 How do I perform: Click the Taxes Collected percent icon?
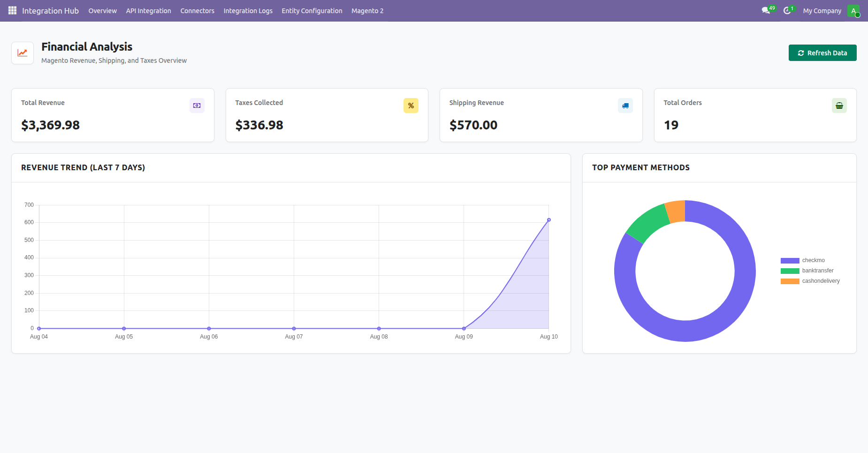[411, 106]
